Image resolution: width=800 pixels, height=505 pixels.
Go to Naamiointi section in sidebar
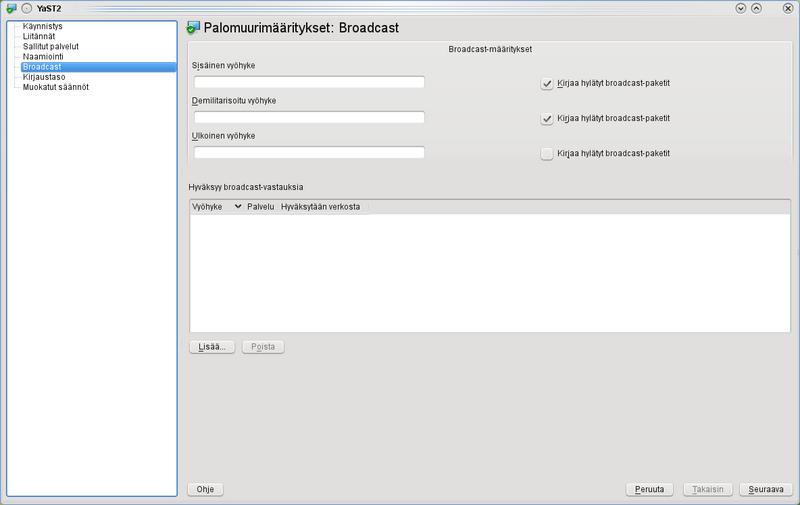click(44, 57)
